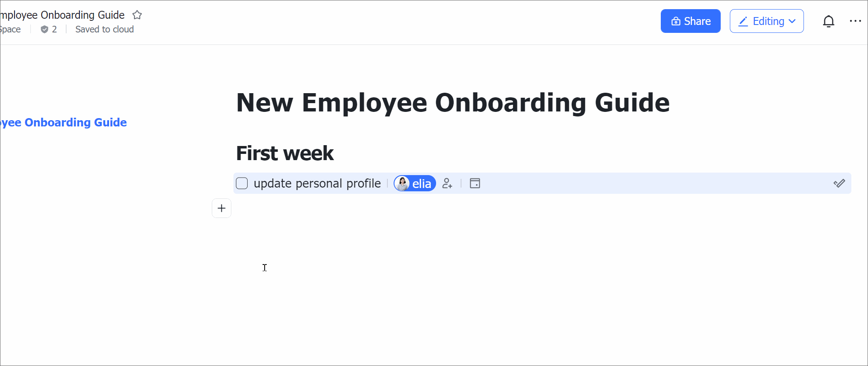
Task: Click the Saved to cloud status
Action: (x=104, y=30)
